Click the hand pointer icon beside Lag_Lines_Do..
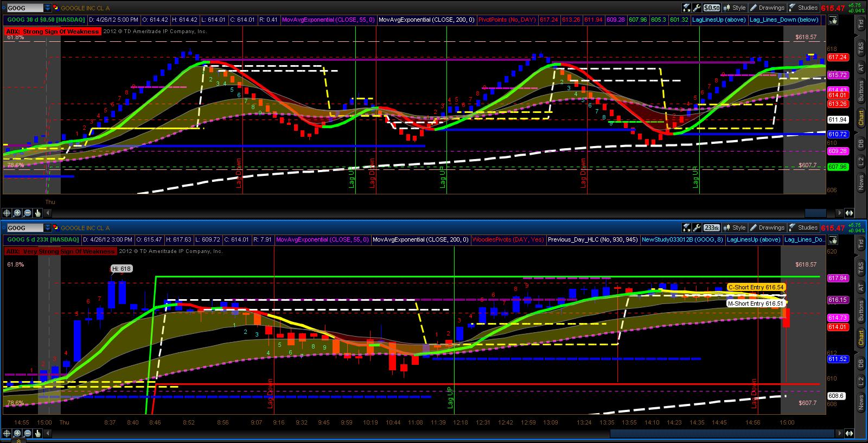868x443 pixels. click(833, 240)
